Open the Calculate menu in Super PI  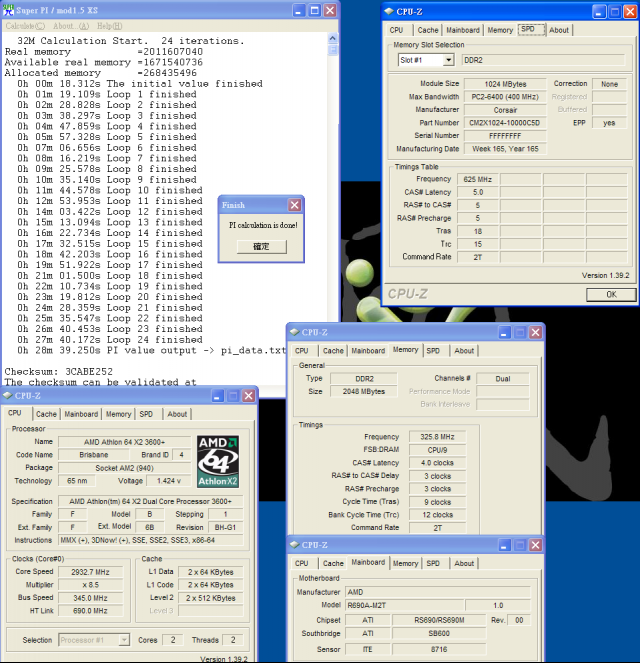(25, 26)
